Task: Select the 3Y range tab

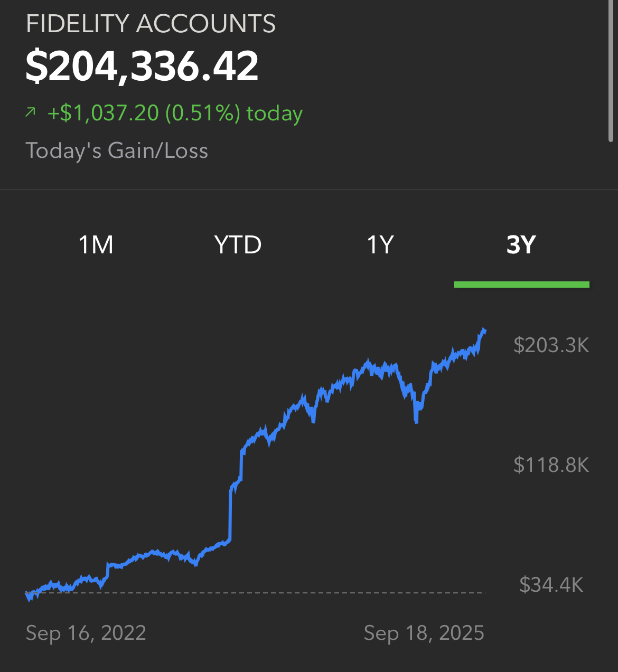Action: click(521, 245)
